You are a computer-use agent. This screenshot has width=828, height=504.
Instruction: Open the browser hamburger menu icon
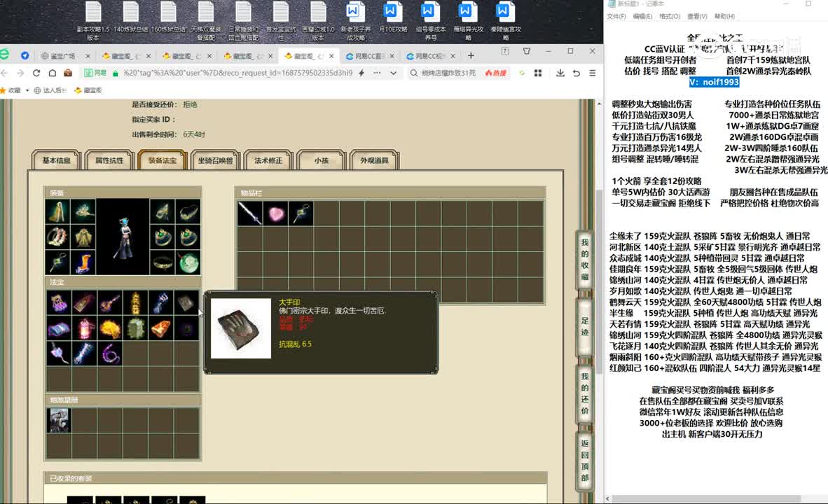pyautogui.click(x=593, y=73)
